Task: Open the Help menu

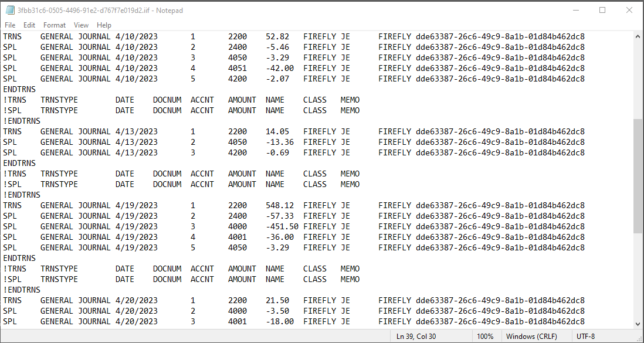Action: (x=104, y=25)
